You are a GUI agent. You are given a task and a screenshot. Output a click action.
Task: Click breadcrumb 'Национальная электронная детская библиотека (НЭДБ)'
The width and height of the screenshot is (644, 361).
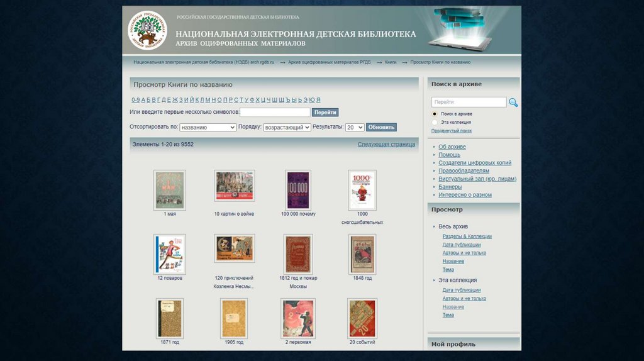click(204, 62)
